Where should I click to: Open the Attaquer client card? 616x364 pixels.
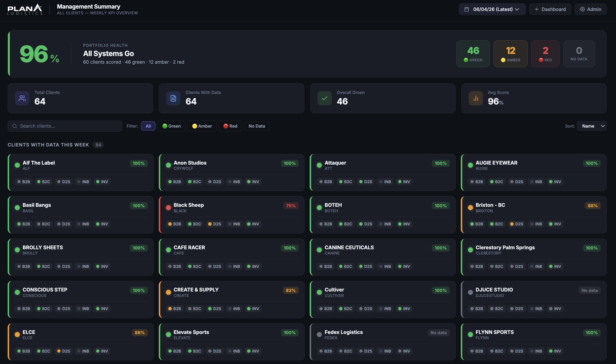pos(383,172)
